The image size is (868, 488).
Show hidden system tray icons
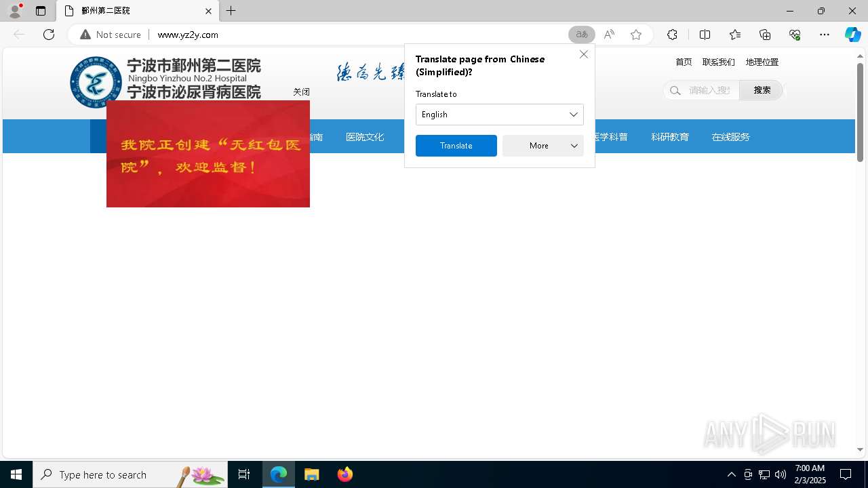coord(731,474)
